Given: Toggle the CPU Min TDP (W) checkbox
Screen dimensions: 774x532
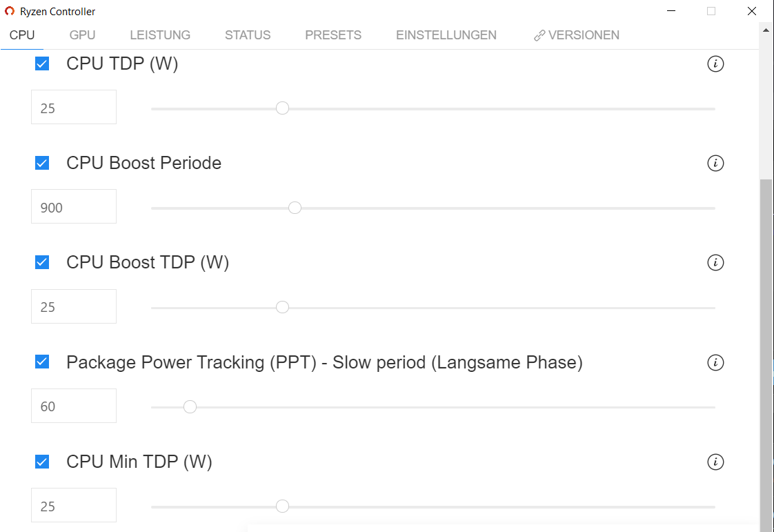Looking at the screenshot, I should coord(42,462).
